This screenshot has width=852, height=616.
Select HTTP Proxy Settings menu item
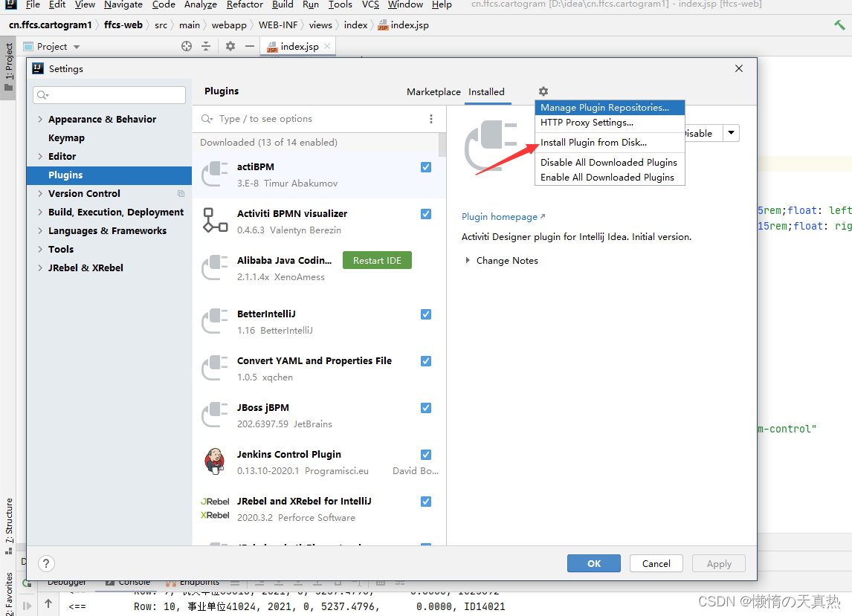pos(610,122)
